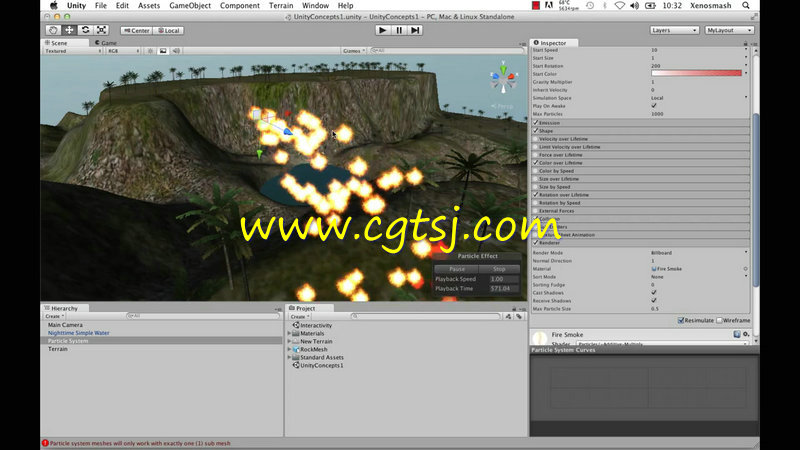Select Nighttime Simple Water in Hierarchy
800x450 pixels.
(x=79, y=333)
